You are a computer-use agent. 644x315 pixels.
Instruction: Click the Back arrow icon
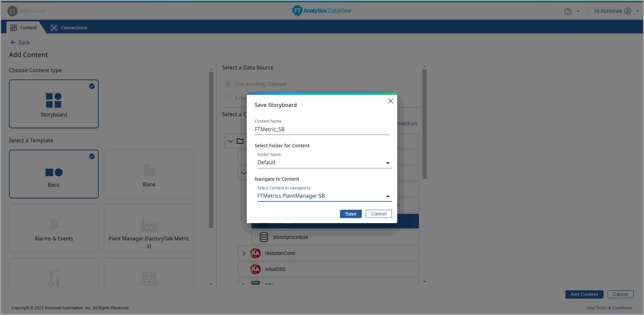pos(13,42)
